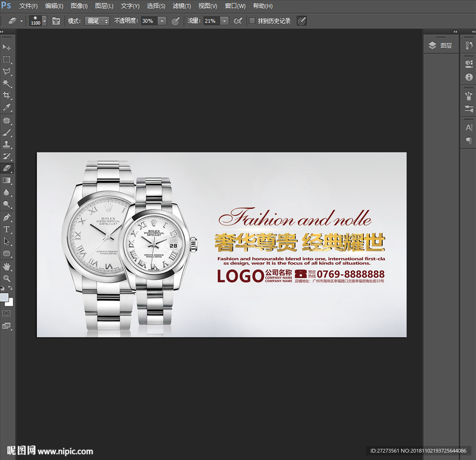This screenshot has height=460, width=476.
Task: Open the Layer menu
Action: point(104,6)
